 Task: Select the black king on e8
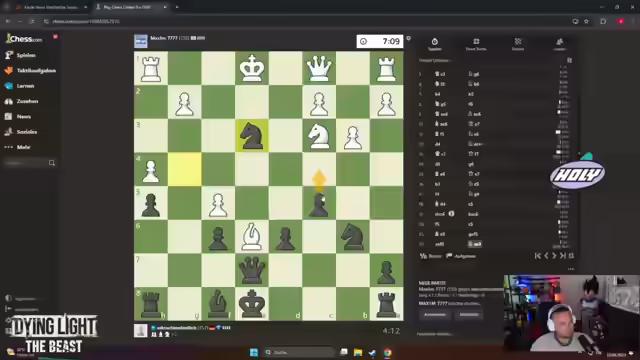252,303
